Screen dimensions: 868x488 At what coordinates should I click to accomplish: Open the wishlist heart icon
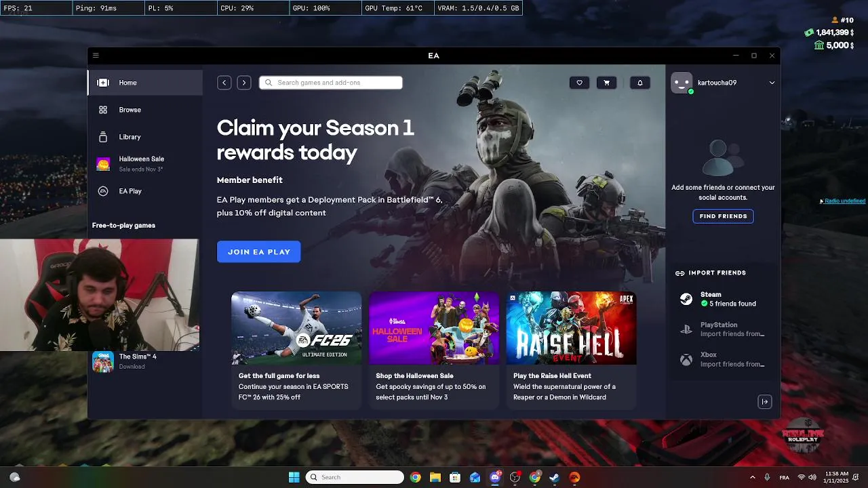579,83
